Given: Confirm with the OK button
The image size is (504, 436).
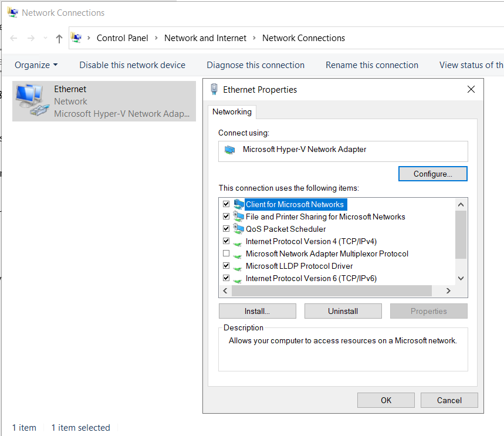Looking at the screenshot, I should 386,400.
